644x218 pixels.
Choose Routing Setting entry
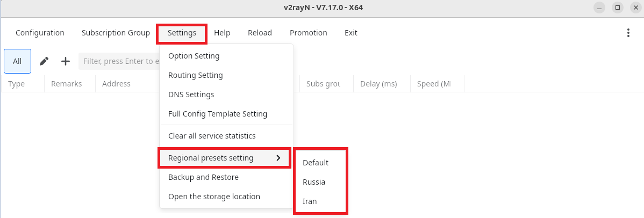click(x=195, y=75)
